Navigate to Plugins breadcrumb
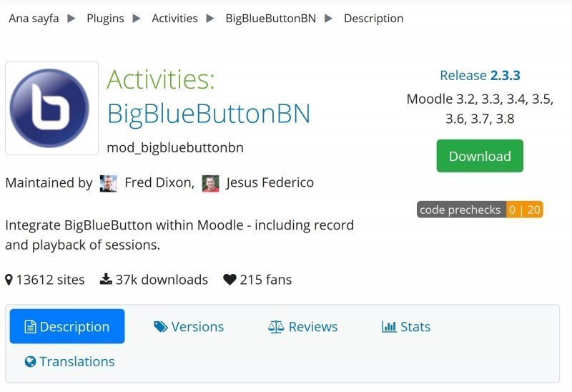 click(106, 18)
